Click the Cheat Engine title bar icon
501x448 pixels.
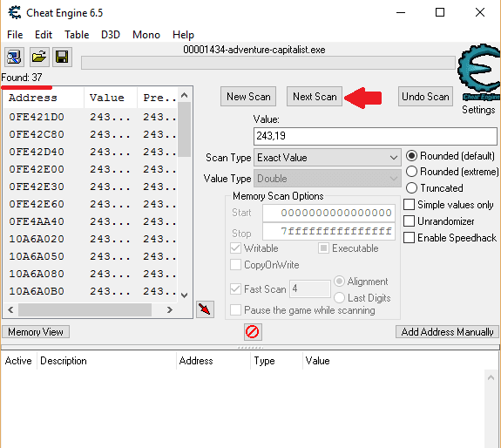(15, 13)
